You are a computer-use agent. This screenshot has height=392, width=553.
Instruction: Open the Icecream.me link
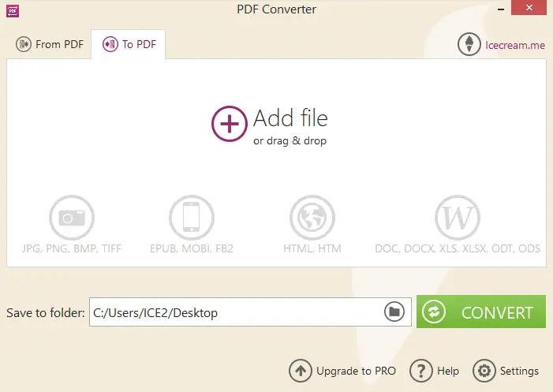[515, 45]
